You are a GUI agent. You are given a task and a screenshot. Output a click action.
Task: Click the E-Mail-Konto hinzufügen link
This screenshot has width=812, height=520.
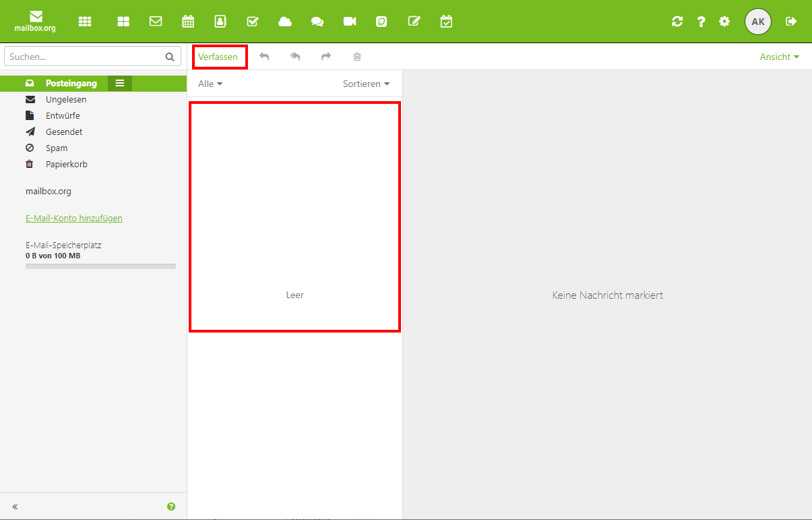coord(74,219)
